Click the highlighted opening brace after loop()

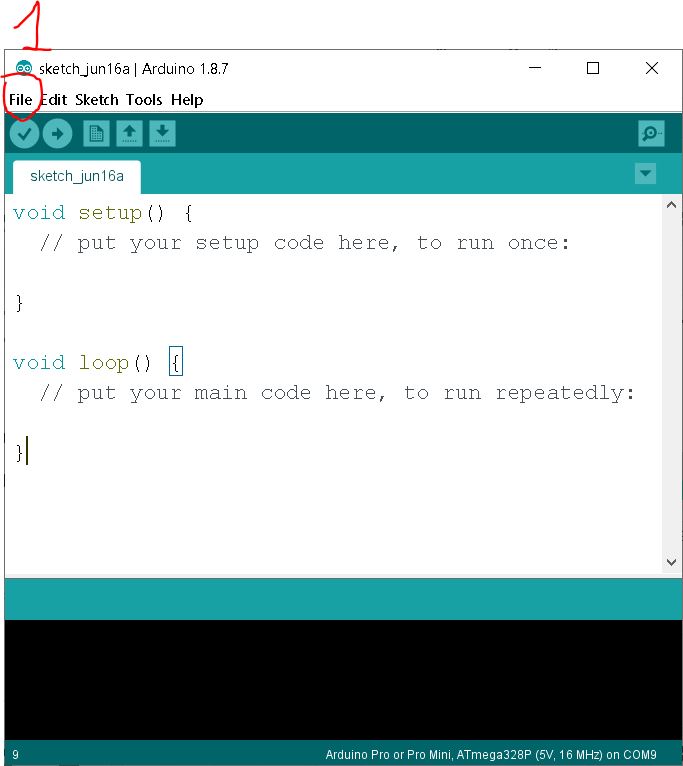point(176,362)
